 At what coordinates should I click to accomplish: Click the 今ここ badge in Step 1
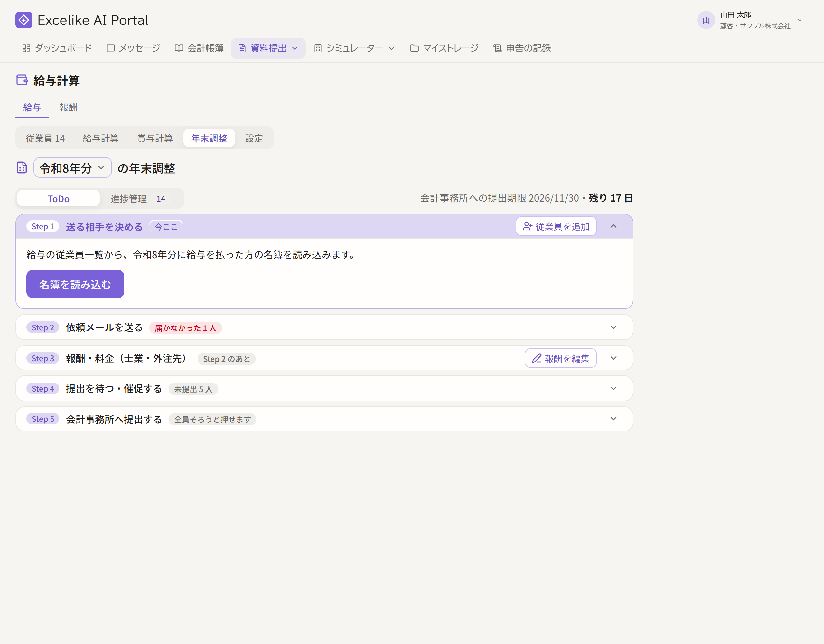[x=166, y=227]
